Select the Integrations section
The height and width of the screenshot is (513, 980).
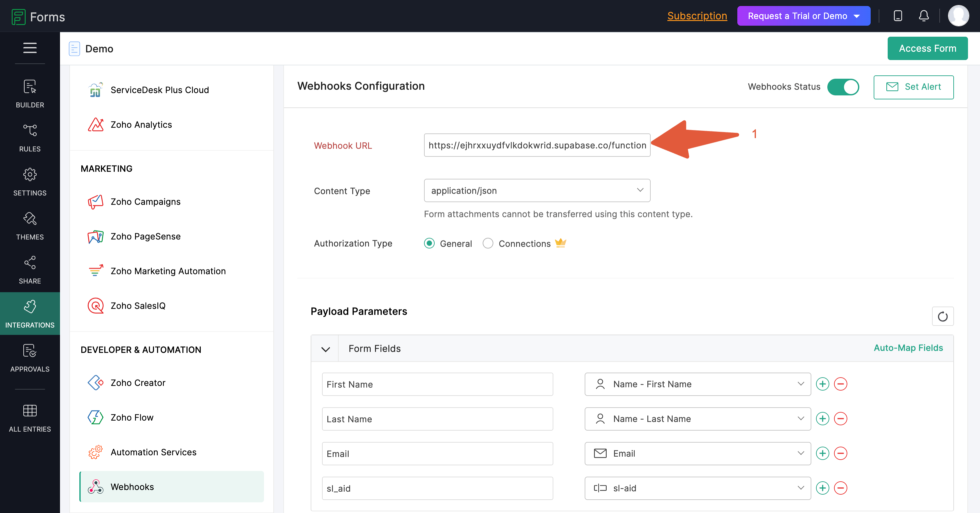pos(30,314)
